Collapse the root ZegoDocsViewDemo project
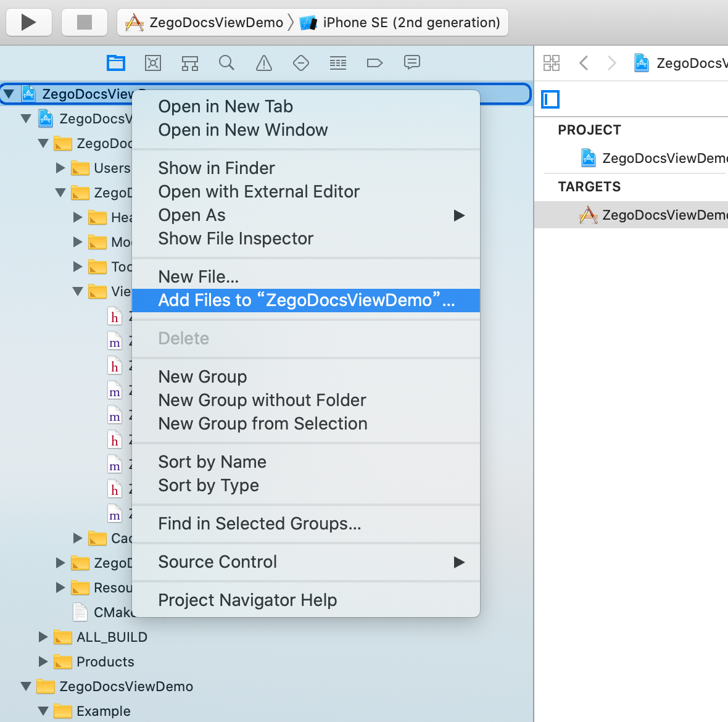The width and height of the screenshot is (728, 722). 9,94
